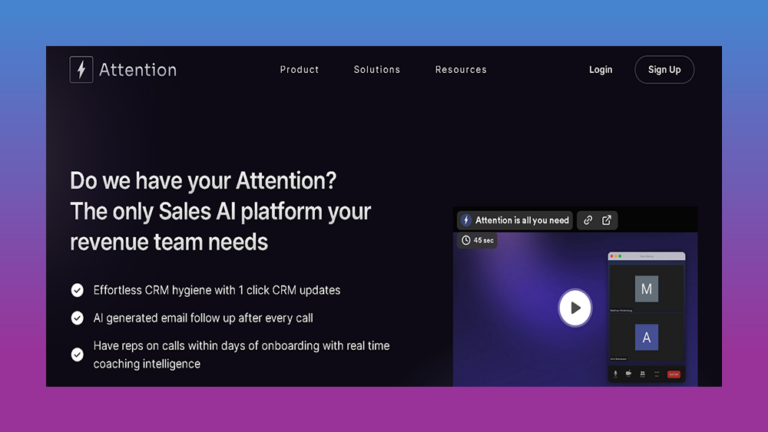Image resolution: width=768 pixels, height=432 pixels.
Task: Click the Sign Up button
Action: 664,70
